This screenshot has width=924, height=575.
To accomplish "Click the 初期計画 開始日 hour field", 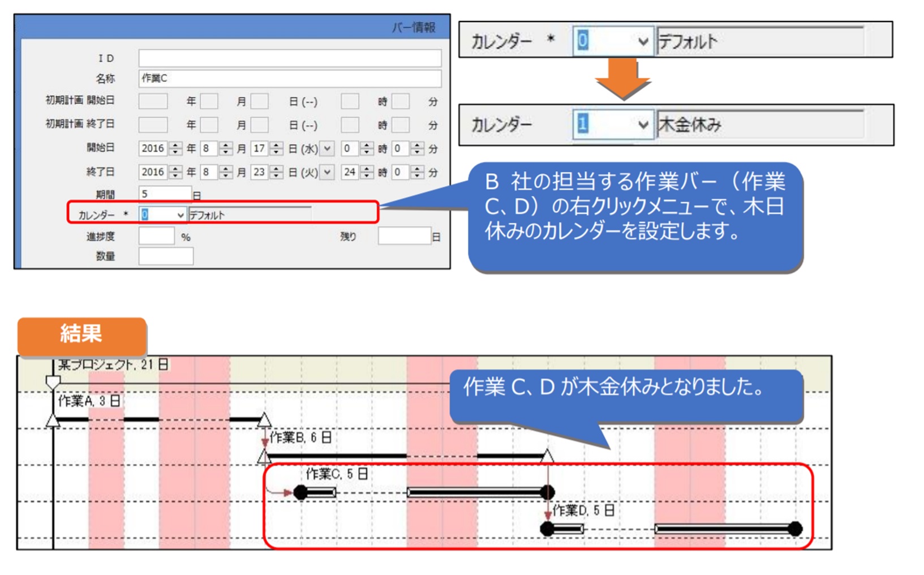I will (350, 101).
